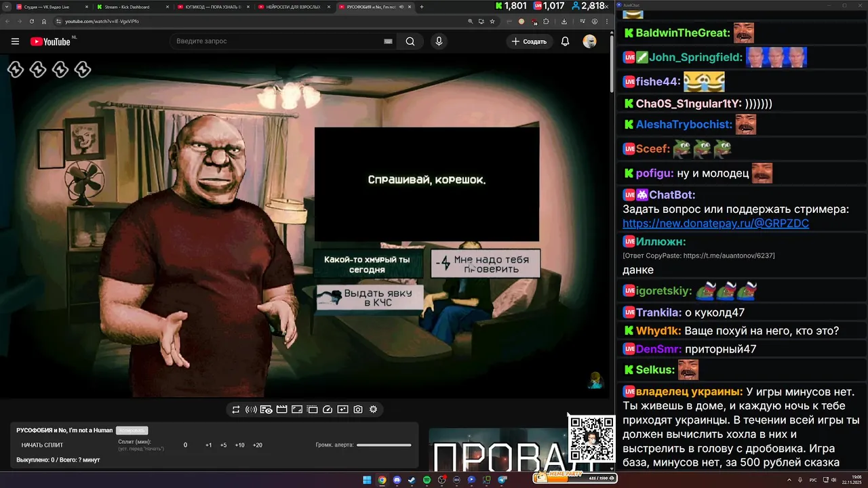Click username John_Springfield in chat

[696, 58]
